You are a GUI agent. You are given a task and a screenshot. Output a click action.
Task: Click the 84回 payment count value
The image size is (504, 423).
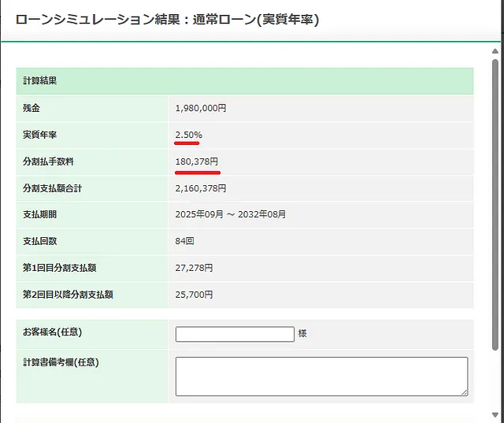click(x=184, y=241)
